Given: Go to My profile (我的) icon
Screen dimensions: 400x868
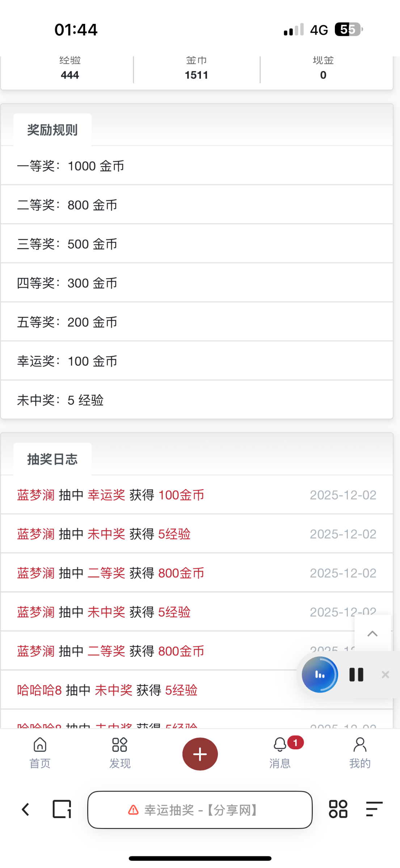Looking at the screenshot, I should pos(360,745).
